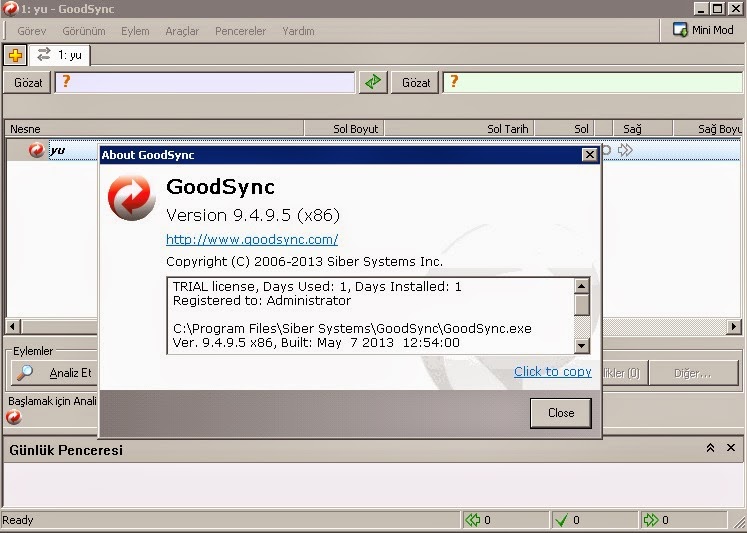Image resolution: width=747 pixels, height=533 pixels.
Task: Click the Mini Mod icon button
Action: [703, 30]
